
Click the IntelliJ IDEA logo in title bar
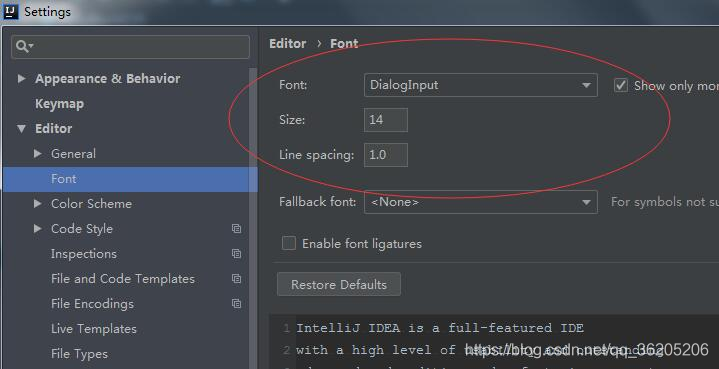tap(10, 11)
